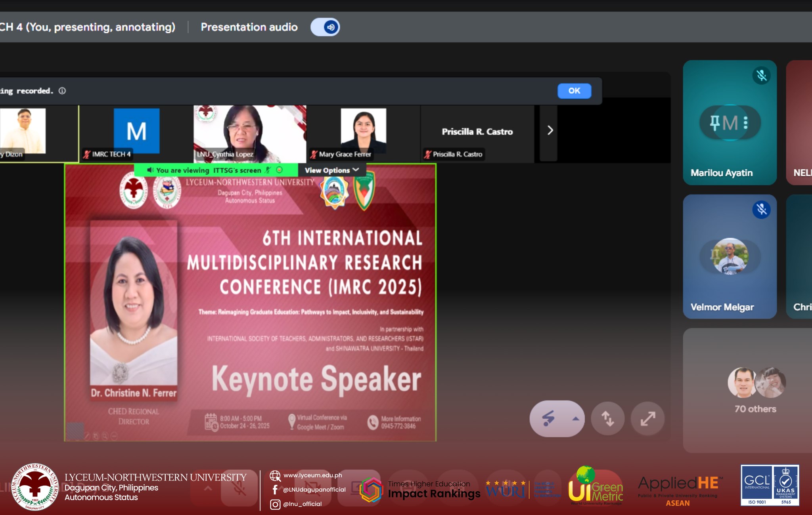This screenshot has height=515, width=812.
Task: Click the annotation pen tool button
Action: (549, 418)
